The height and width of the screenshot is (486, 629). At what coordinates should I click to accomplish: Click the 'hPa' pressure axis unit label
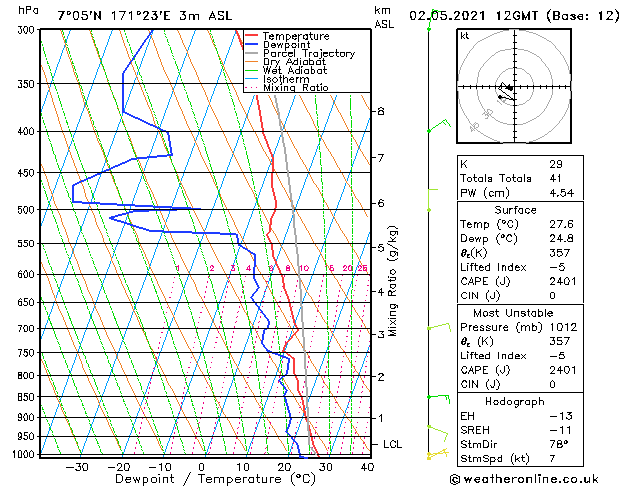click(28, 11)
